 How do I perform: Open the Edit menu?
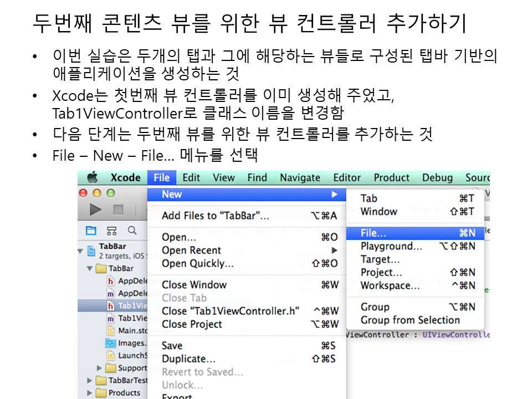coord(191,177)
